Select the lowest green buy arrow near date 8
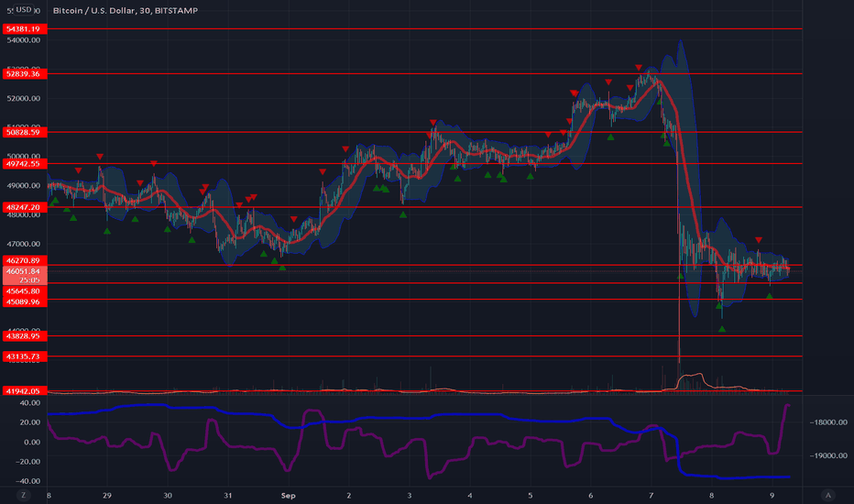The width and height of the screenshot is (854, 504). pyautogui.click(x=722, y=329)
